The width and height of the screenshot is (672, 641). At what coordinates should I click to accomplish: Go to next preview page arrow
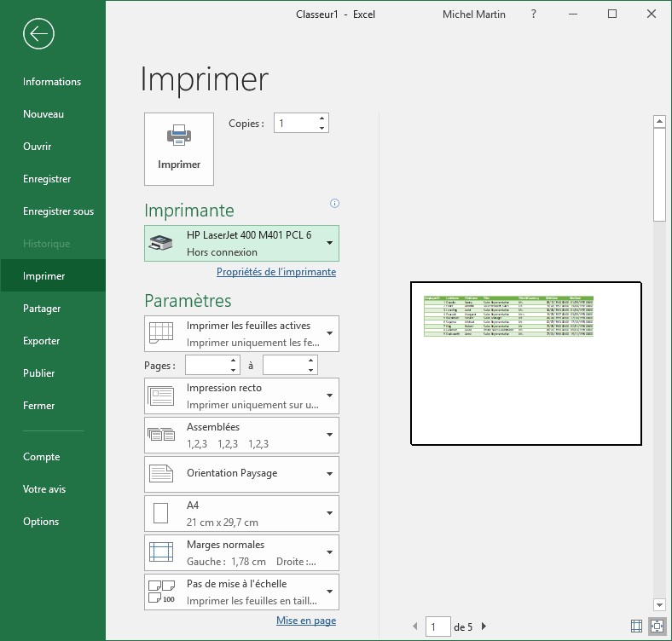(484, 627)
